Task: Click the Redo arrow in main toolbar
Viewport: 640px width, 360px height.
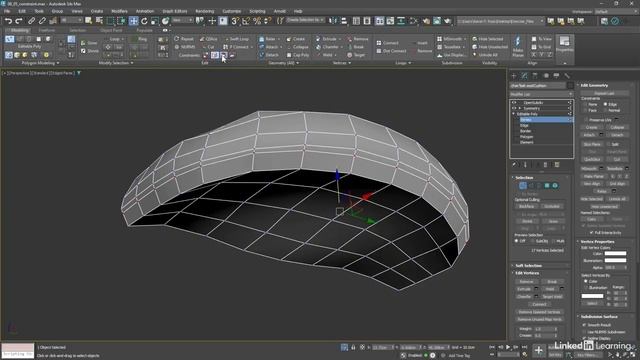Action: pos(19,21)
